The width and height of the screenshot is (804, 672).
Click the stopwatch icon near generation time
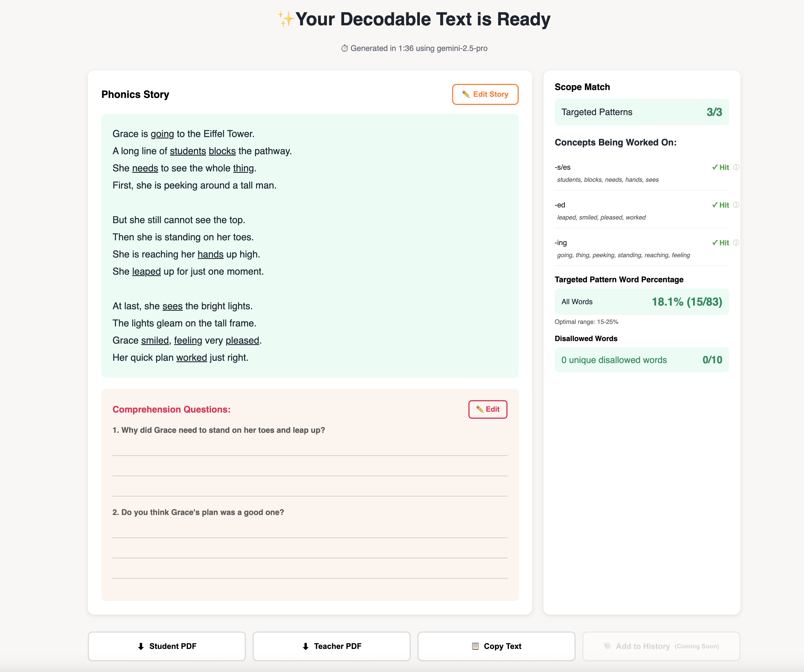coord(344,48)
